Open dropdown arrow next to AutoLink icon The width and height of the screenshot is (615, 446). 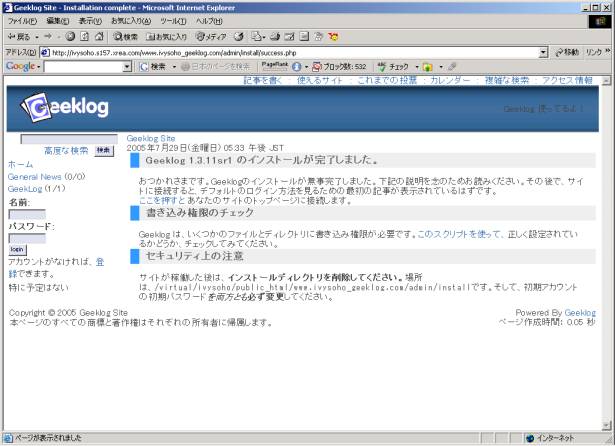[441, 67]
